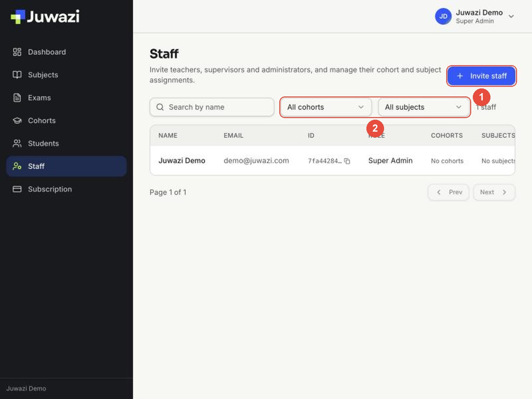Click the Super Admin role cell

pyautogui.click(x=390, y=161)
